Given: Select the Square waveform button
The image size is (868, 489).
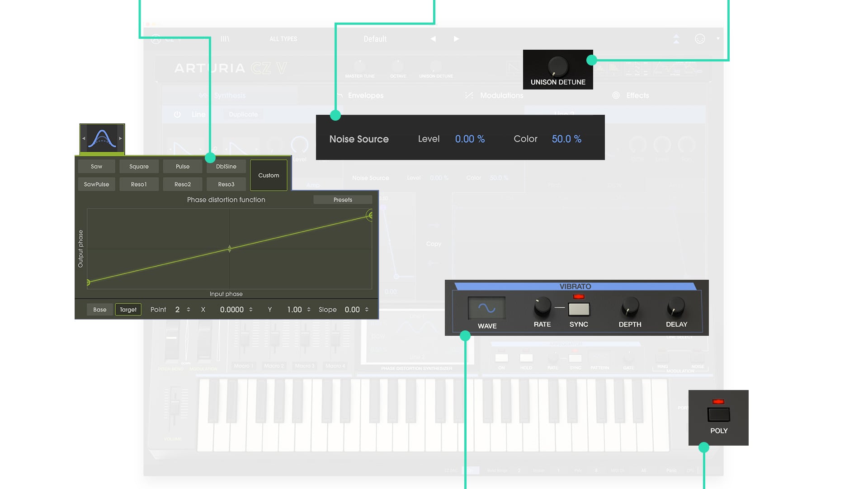Looking at the screenshot, I should 139,166.
